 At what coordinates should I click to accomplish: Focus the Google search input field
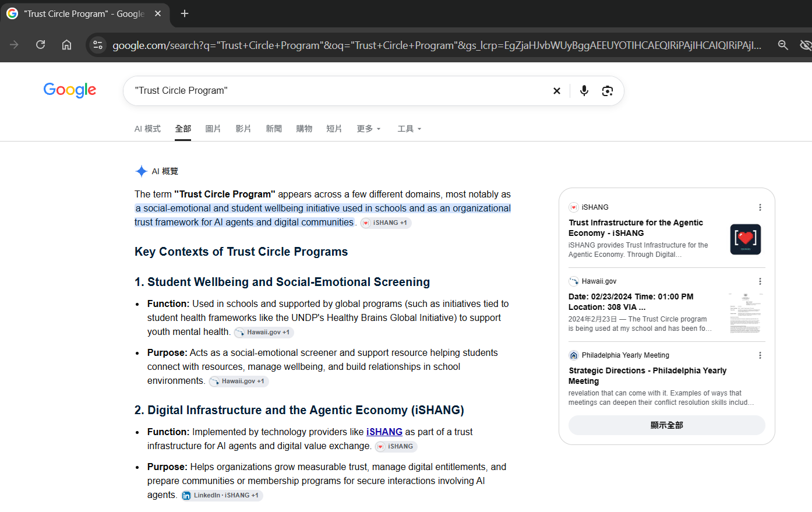[x=338, y=91]
